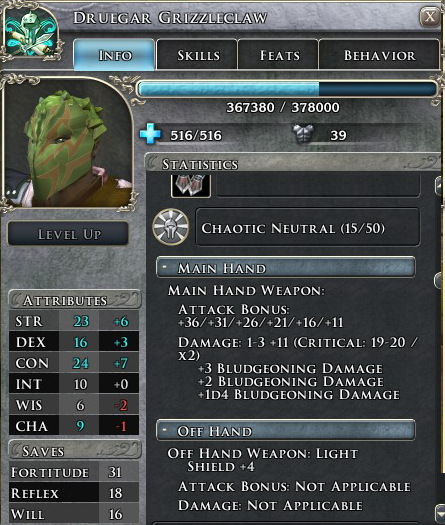
Task: Switch to the Skills tab
Action: (x=198, y=55)
